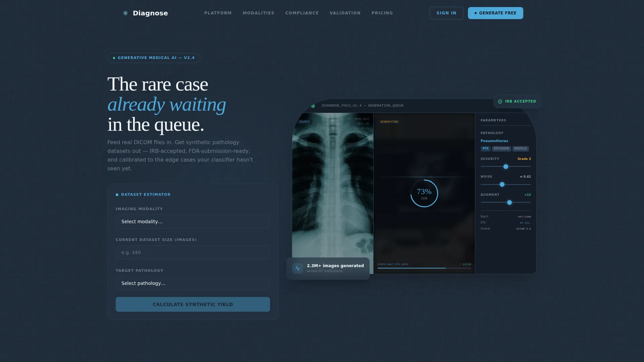
Task: Click the green status dot in PACS header
Action: tap(313, 106)
